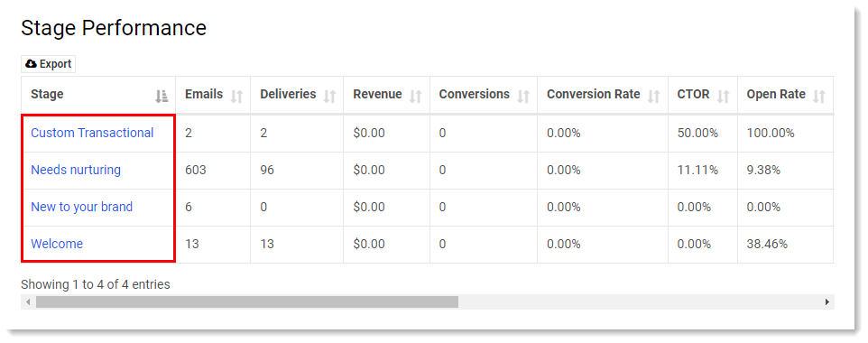The width and height of the screenshot is (868, 343).
Task: Sort by CTOR column sort icon
Action: coord(723,97)
